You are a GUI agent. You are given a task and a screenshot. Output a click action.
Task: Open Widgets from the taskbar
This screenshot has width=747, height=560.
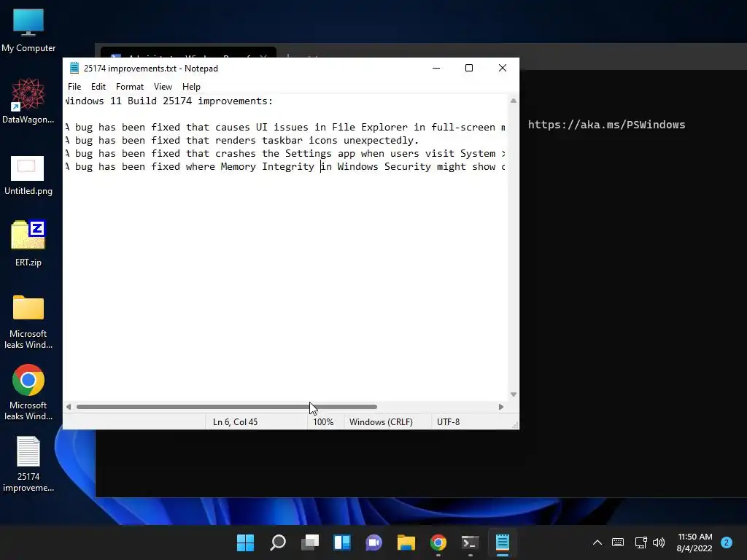[342, 542]
